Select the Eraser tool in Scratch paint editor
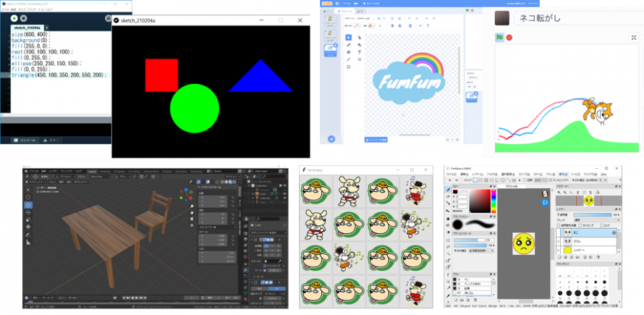Image resolution: width=644 pixels, height=315 pixels. click(360, 45)
